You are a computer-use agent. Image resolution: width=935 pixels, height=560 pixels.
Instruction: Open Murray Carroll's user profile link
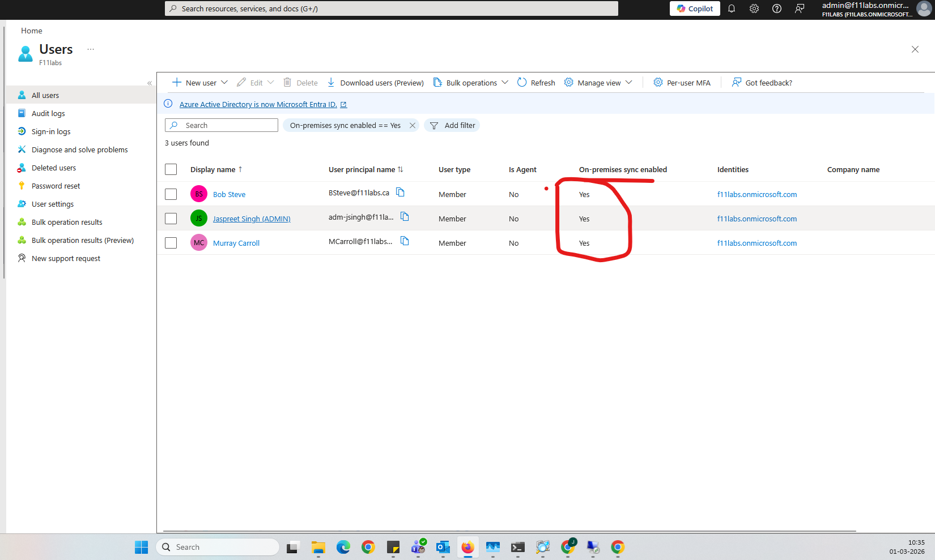click(x=236, y=243)
